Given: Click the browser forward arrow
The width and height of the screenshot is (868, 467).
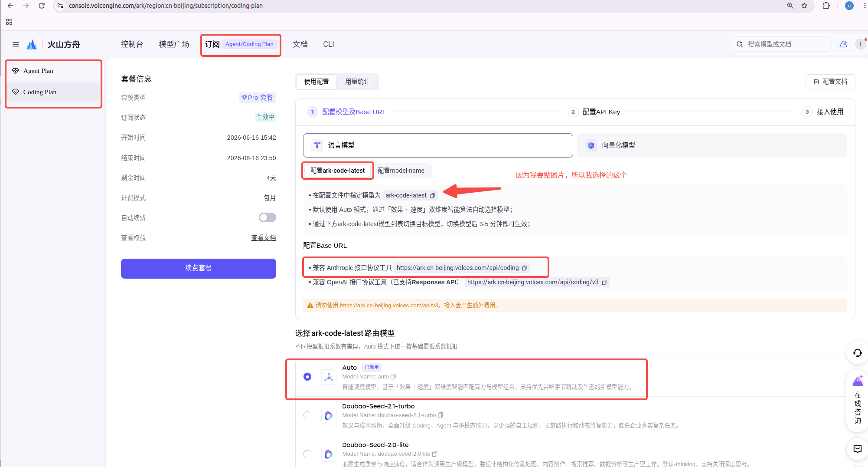Looking at the screenshot, I should (x=26, y=6).
